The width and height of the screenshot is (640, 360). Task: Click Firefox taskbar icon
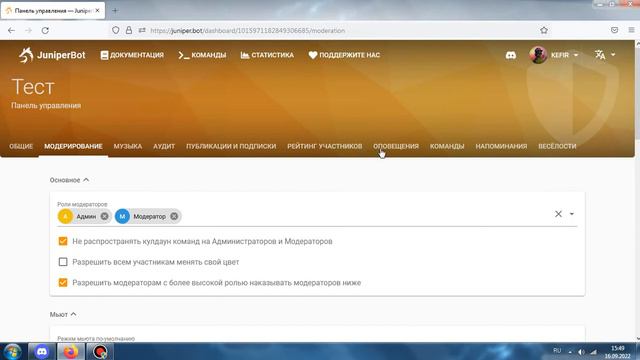point(70,351)
